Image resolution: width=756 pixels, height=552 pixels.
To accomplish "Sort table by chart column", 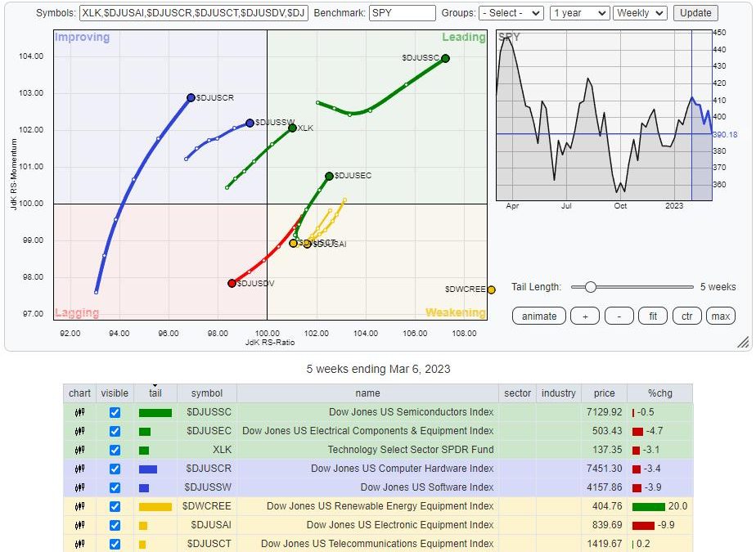I will click(79, 393).
